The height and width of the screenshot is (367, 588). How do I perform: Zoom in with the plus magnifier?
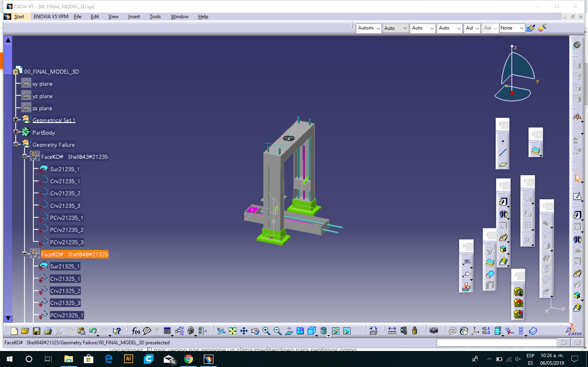point(266,331)
